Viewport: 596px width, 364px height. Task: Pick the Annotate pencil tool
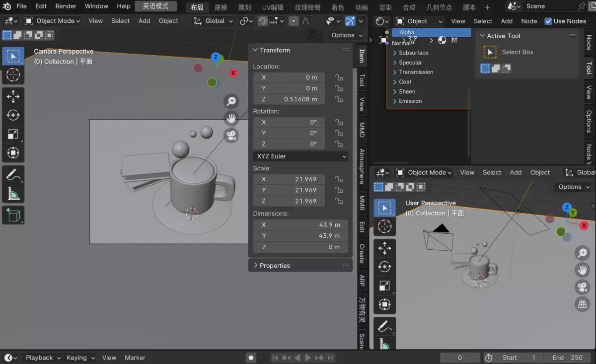(13, 174)
